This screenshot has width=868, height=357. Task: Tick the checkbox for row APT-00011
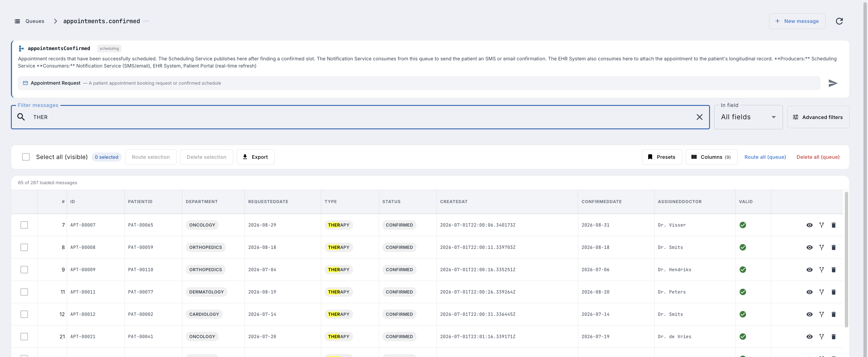pos(24,292)
